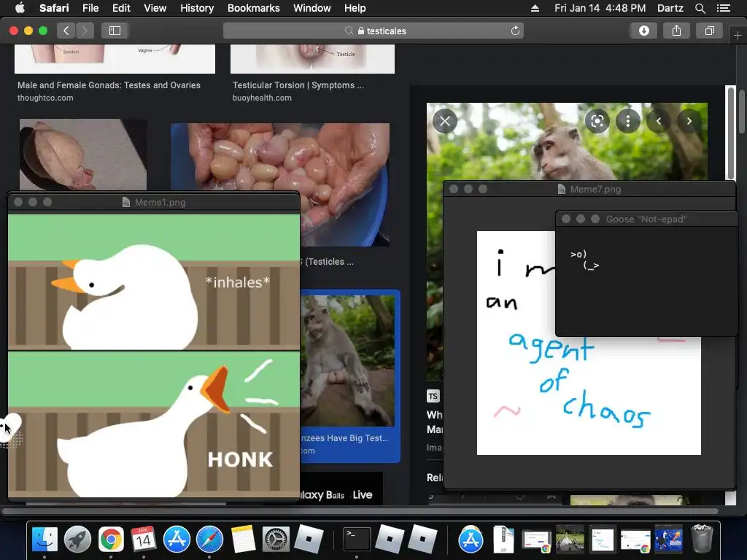
Task: Open Finder from the Dock
Action: click(44, 540)
